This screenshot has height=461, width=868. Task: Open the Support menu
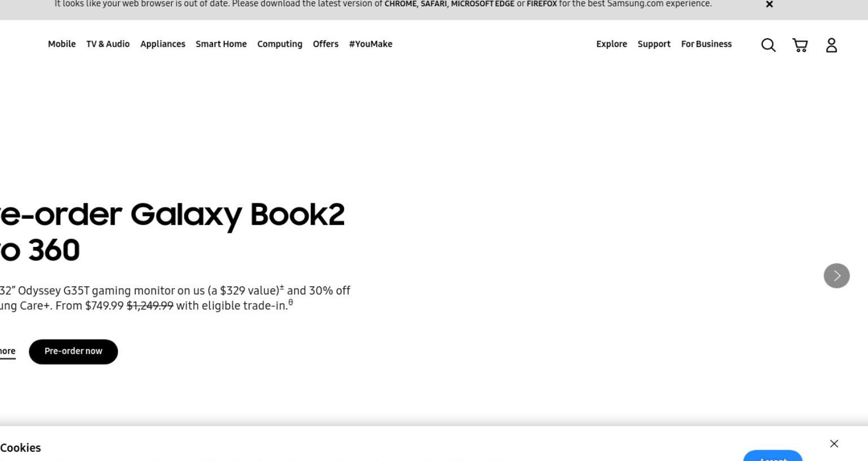[x=654, y=44]
